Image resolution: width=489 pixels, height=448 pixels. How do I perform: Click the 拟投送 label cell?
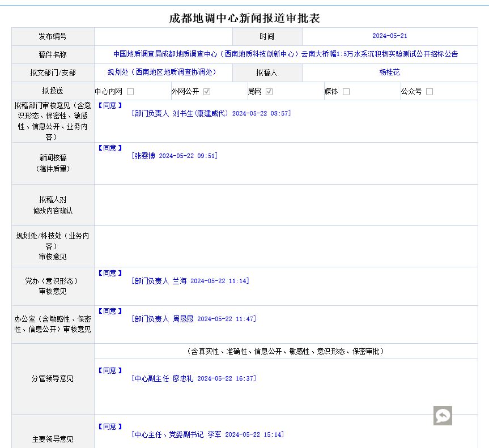[x=53, y=91]
